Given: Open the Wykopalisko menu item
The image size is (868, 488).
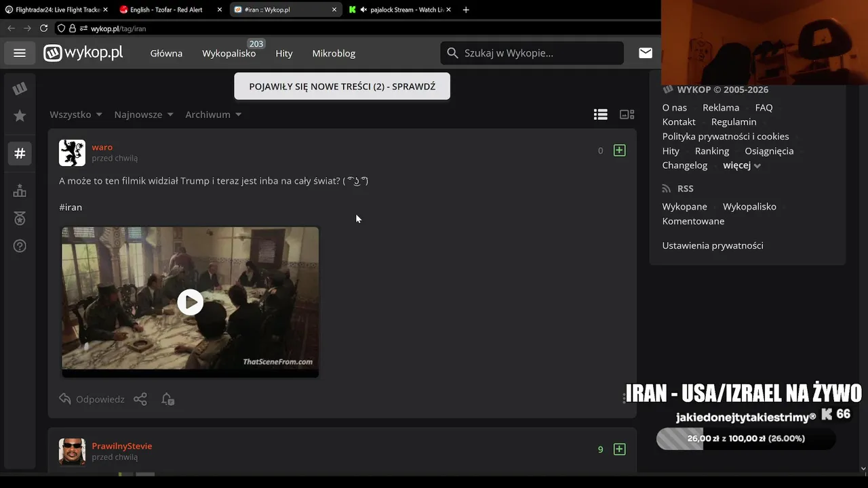Looking at the screenshot, I should point(229,53).
